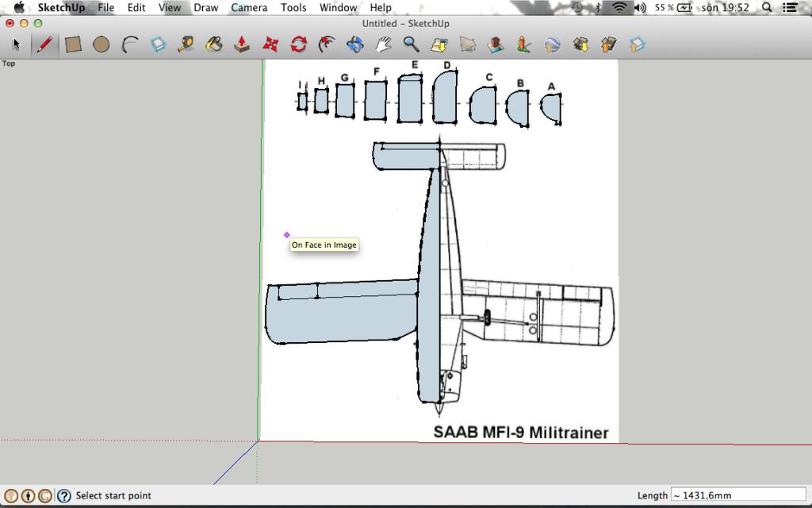Pick the Zoom magnifier tool
Viewport: 812px width, 508px height.
(411, 44)
